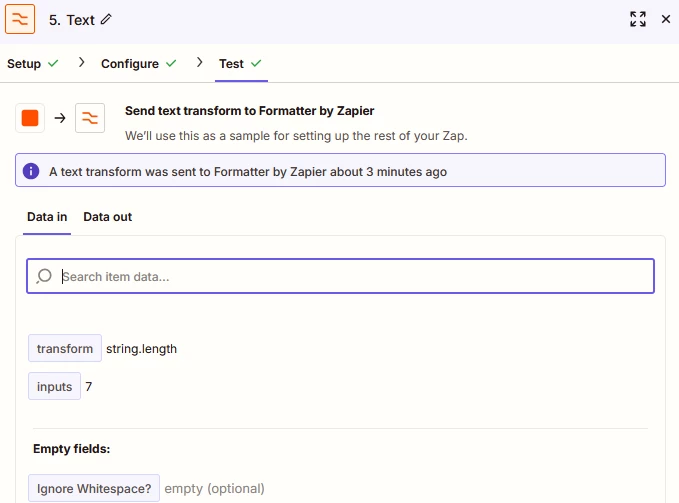The width and height of the screenshot is (679, 503).
Task: Select the empty (optional) value text
Action: tap(214, 488)
